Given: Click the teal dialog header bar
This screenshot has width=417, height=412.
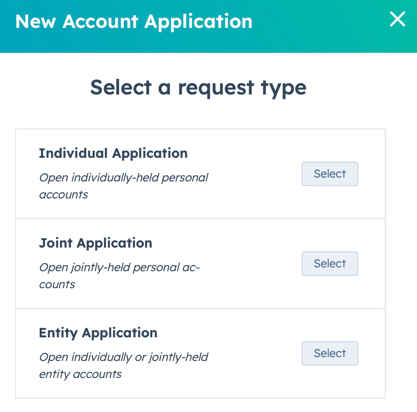Looking at the screenshot, I should 208,26.
